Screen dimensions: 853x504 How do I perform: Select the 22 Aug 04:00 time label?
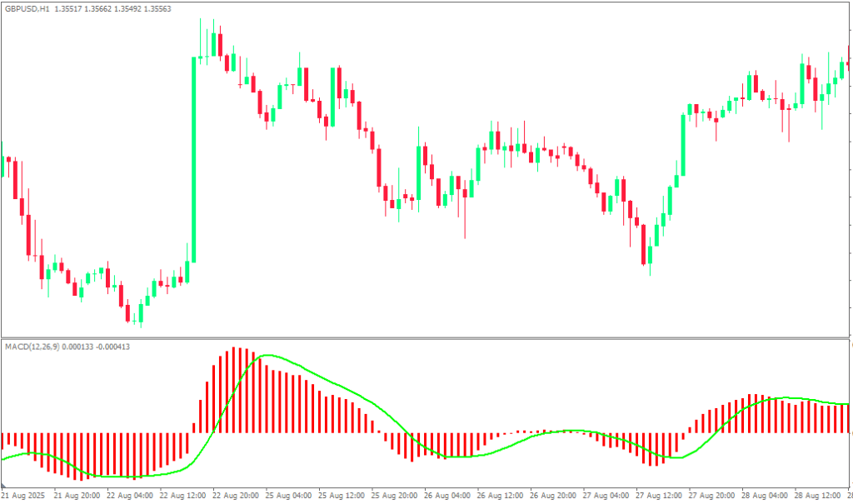click(x=131, y=494)
